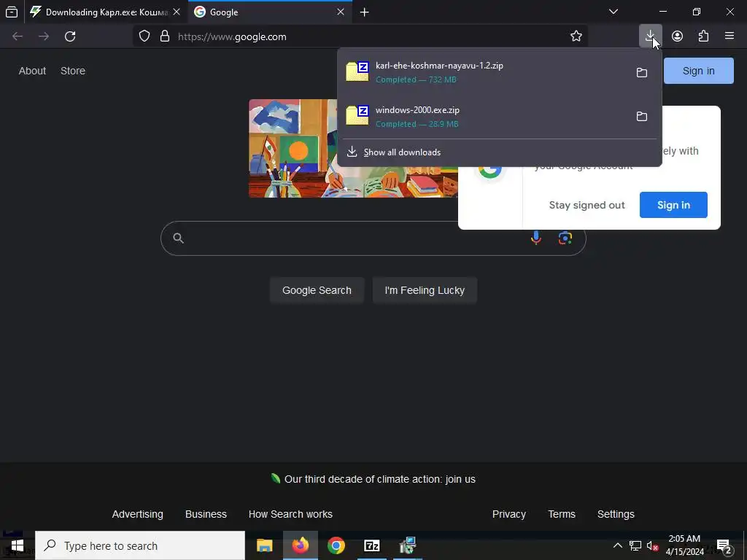Click taskbar search box
747x560 pixels.
point(140,545)
